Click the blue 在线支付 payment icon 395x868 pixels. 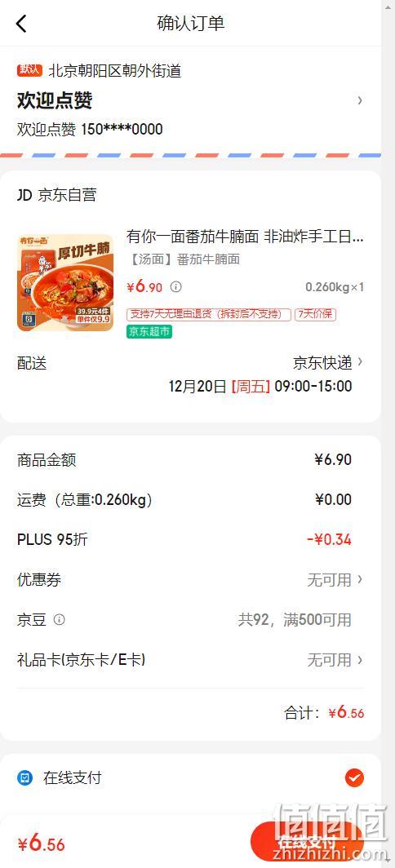click(x=24, y=777)
